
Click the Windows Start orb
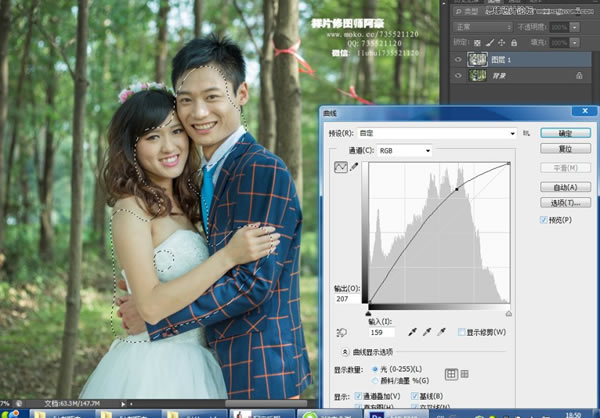tap(10, 414)
